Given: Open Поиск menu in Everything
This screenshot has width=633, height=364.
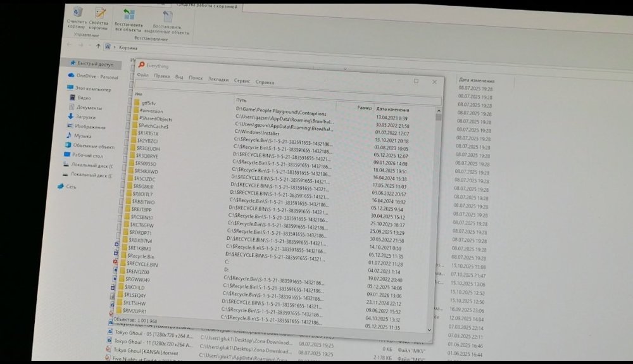Looking at the screenshot, I should click(x=196, y=78).
